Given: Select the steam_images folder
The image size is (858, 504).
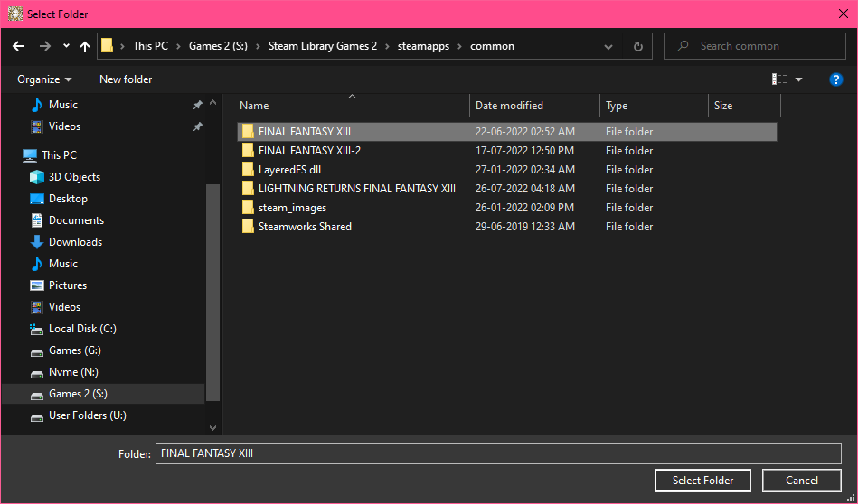Looking at the screenshot, I should 507,208.
